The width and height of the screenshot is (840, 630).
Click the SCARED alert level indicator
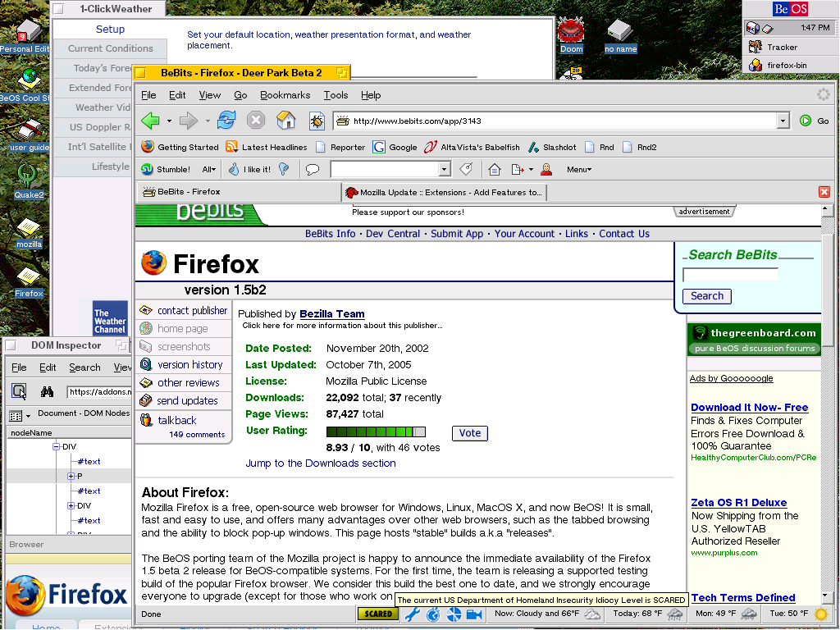[x=377, y=614]
